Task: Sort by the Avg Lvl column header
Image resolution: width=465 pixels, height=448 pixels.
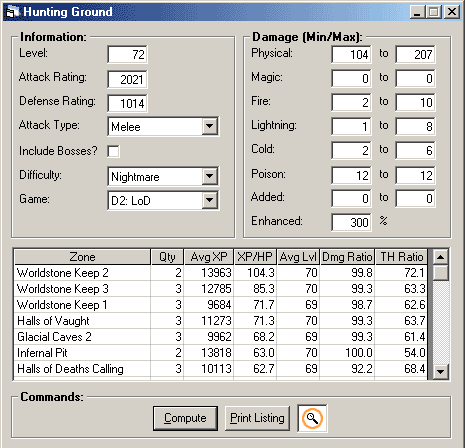Action: coord(298,257)
